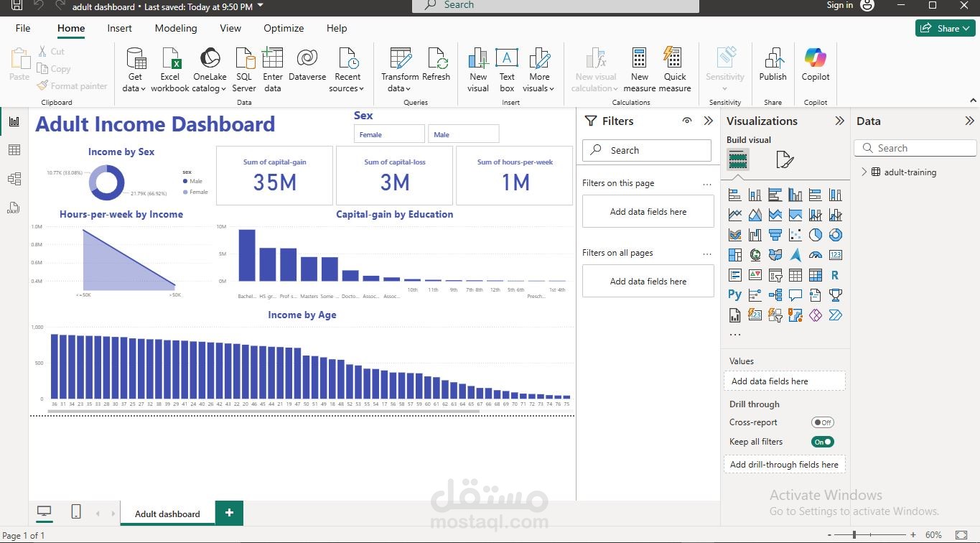Toggle Cross-report drill through switch
Screen dimensions: 980x543
(x=822, y=422)
